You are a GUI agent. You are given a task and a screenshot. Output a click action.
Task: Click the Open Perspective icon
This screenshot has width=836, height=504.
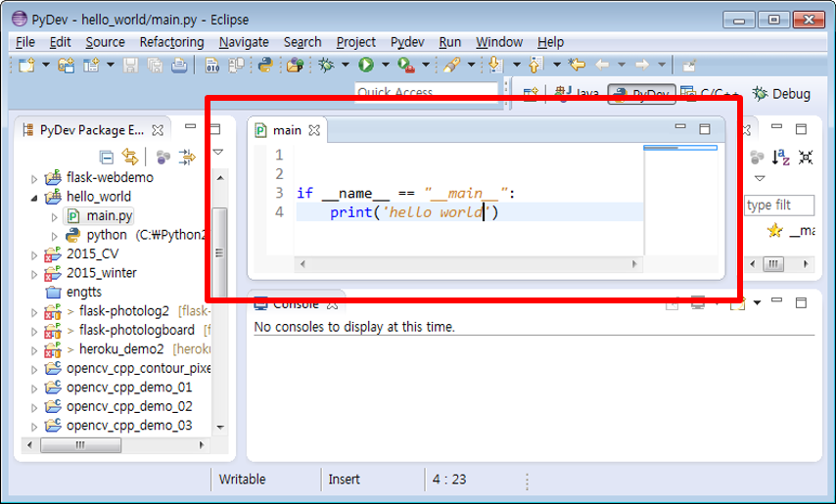(x=531, y=94)
